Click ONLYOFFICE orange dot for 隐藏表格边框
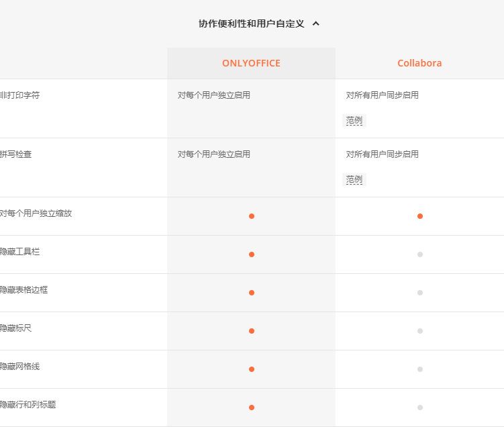The height and width of the screenshot is (427, 504). click(x=252, y=293)
